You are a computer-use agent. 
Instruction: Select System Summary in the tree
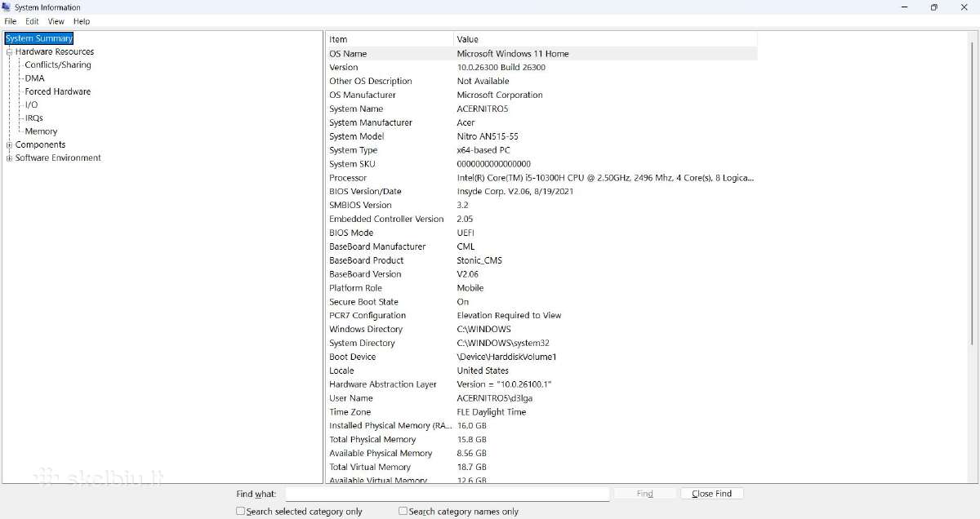(39, 38)
